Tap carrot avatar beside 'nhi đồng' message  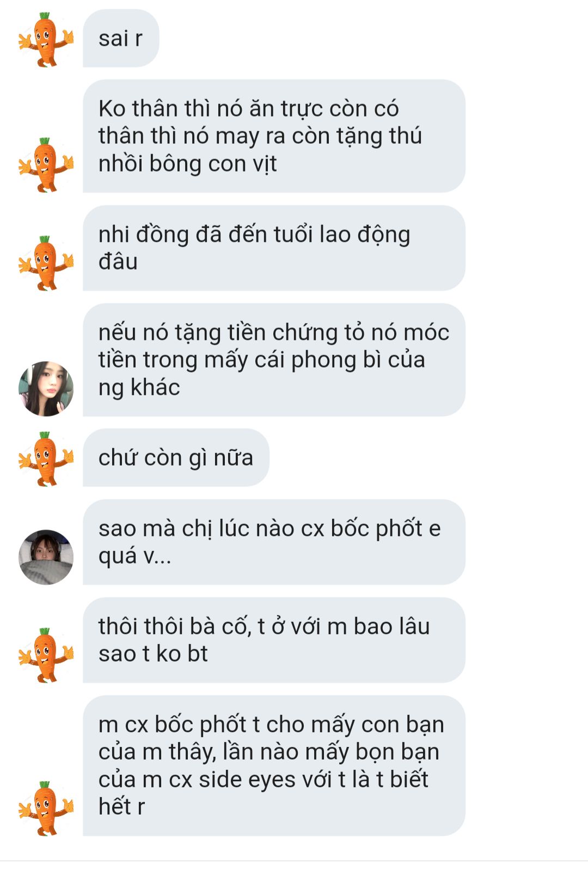[46, 262]
